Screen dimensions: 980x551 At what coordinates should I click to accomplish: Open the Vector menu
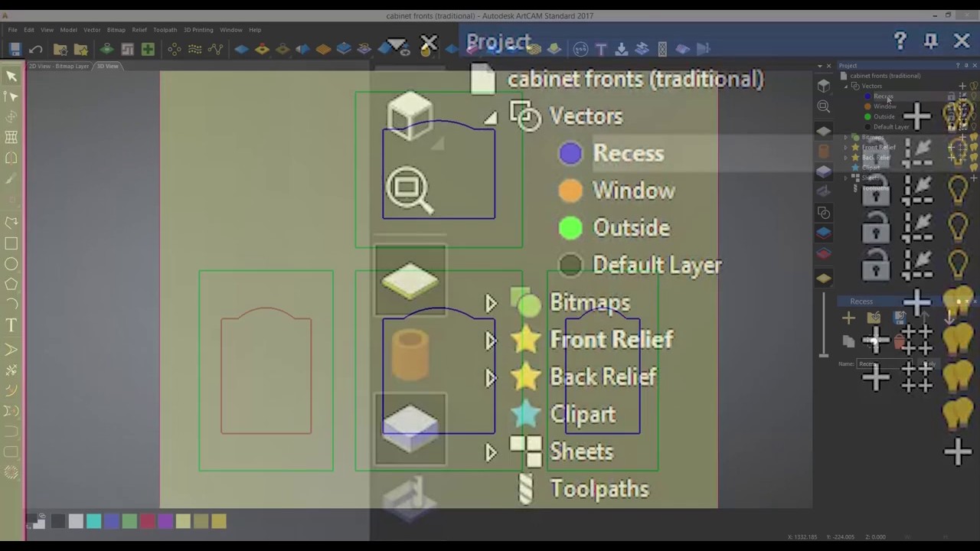pyautogui.click(x=92, y=30)
